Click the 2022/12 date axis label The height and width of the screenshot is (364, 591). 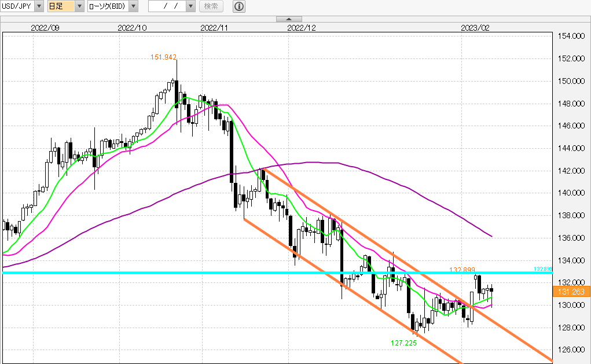click(x=301, y=28)
